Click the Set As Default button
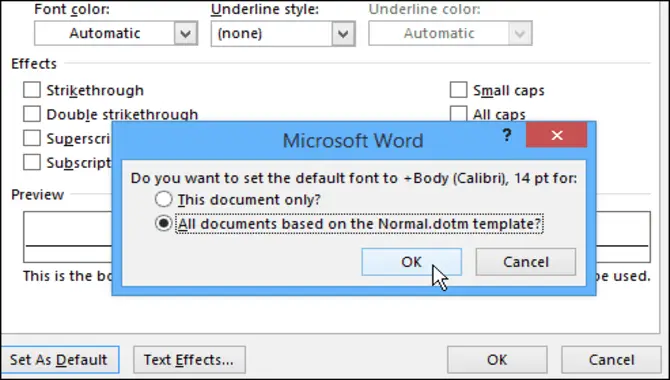Image resolution: width=670 pixels, height=380 pixels. tap(59, 359)
